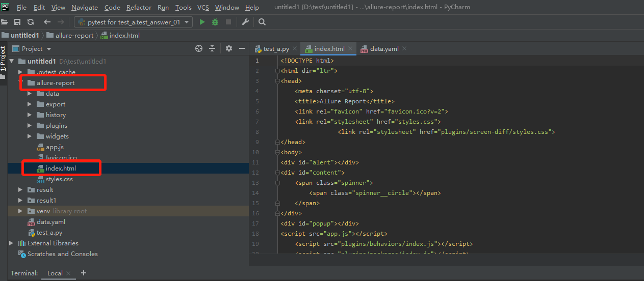The height and width of the screenshot is (281, 644).
Task: Open Search Everywhere magnifier icon
Action: 262,22
